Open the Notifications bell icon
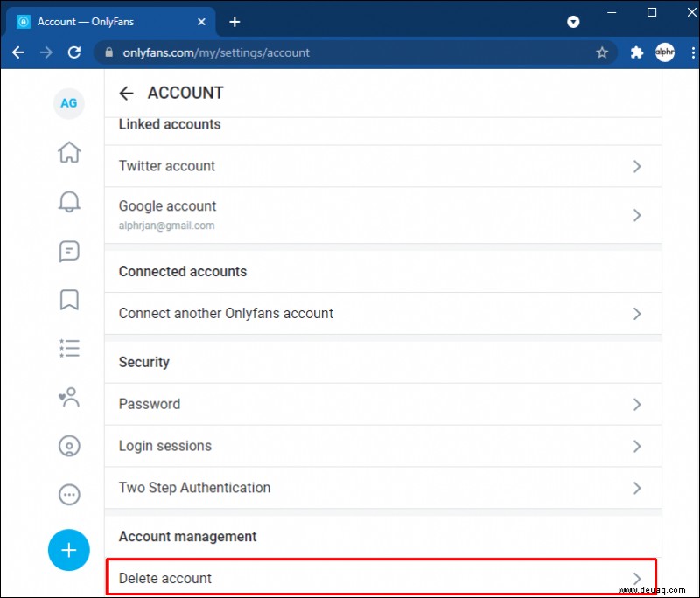The height and width of the screenshot is (598, 700). pyautogui.click(x=69, y=202)
